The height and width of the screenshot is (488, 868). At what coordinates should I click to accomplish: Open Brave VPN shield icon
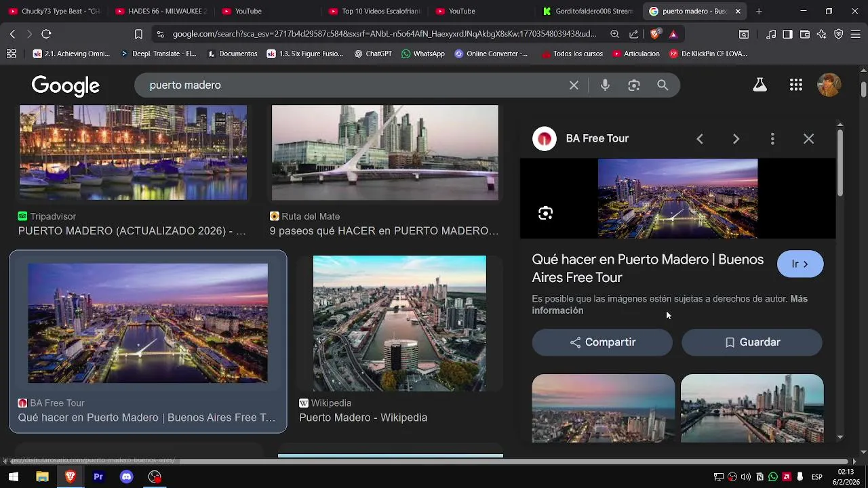point(839,34)
